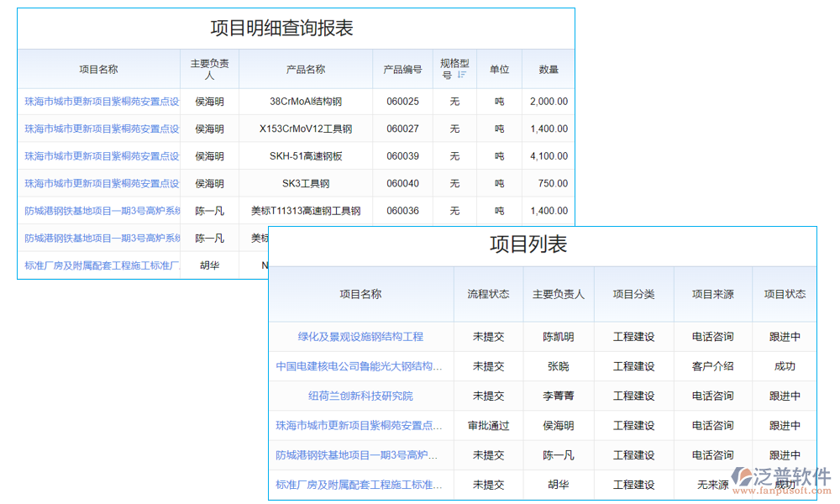Click the 数量 column header

click(x=549, y=70)
